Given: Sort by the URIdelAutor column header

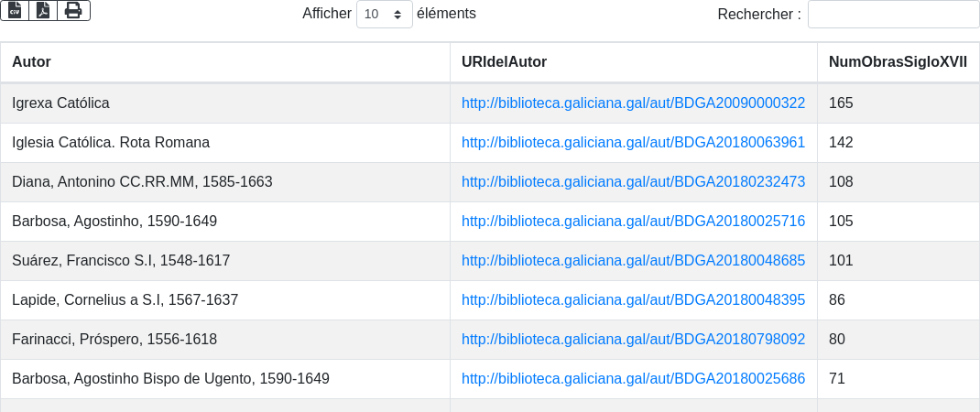Looking at the screenshot, I should (504, 62).
